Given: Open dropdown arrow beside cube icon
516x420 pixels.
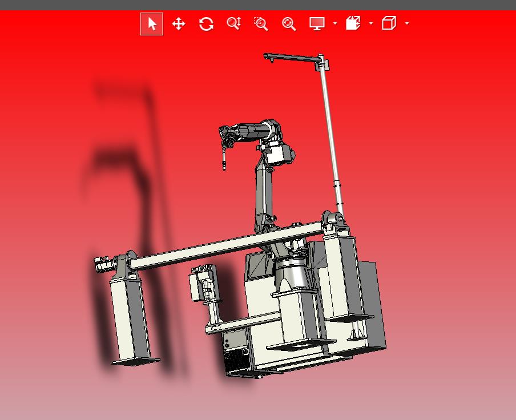Looking at the screenshot, I should 407,23.
